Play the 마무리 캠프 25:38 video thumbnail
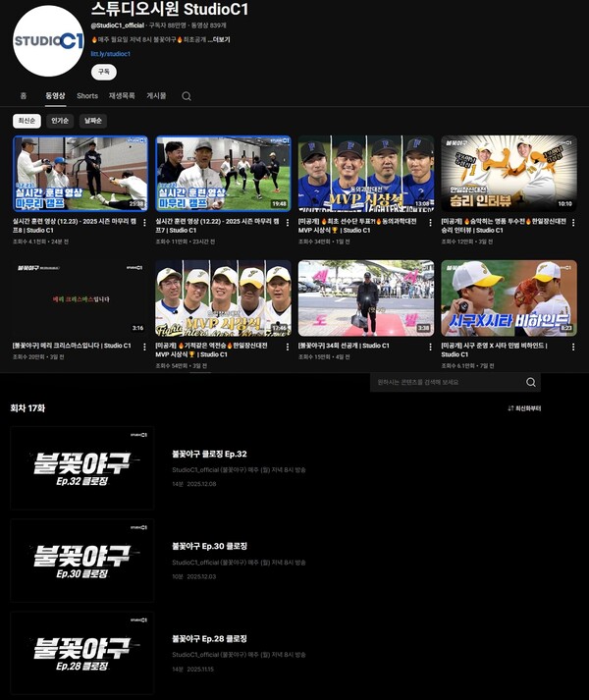589x700 pixels. (80, 174)
